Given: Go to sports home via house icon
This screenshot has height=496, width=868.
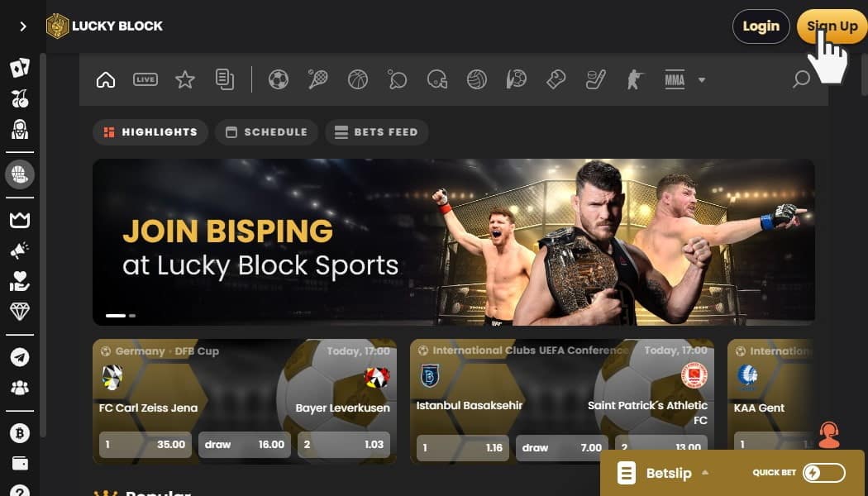Looking at the screenshot, I should pos(106,79).
